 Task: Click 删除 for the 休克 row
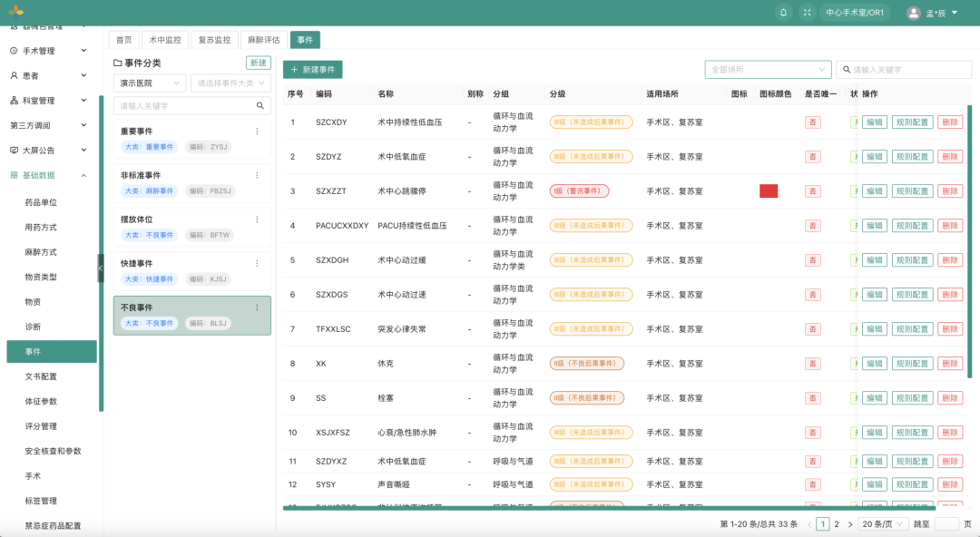(950, 364)
